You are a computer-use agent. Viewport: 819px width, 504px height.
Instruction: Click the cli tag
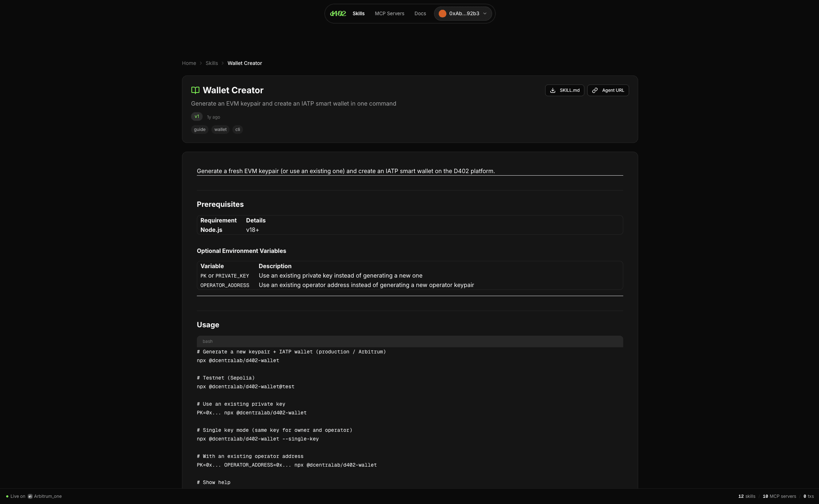click(238, 130)
